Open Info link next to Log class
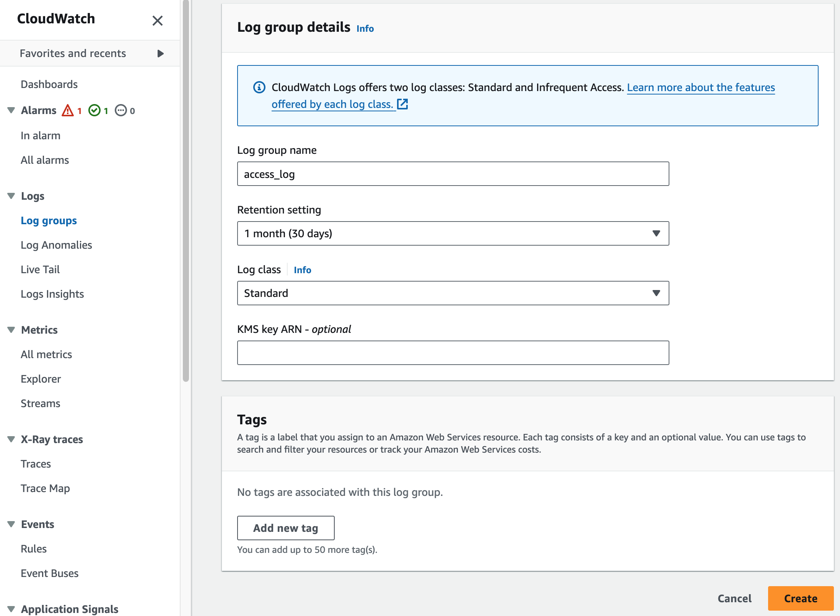The height and width of the screenshot is (616, 840). (x=302, y=270)
